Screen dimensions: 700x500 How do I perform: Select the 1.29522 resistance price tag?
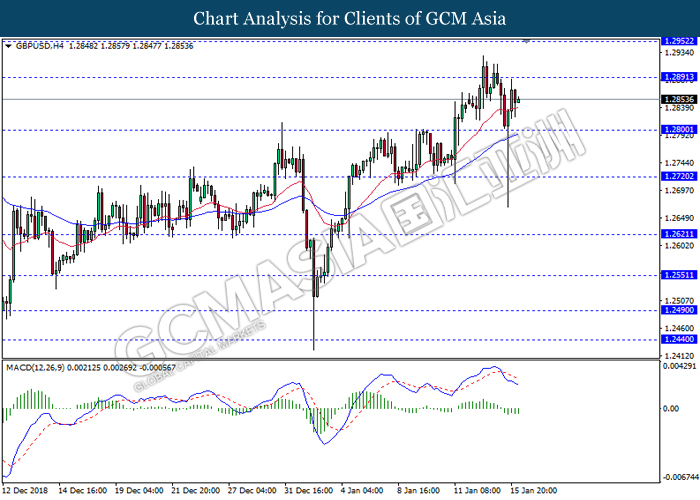click(x=679, y=41)
